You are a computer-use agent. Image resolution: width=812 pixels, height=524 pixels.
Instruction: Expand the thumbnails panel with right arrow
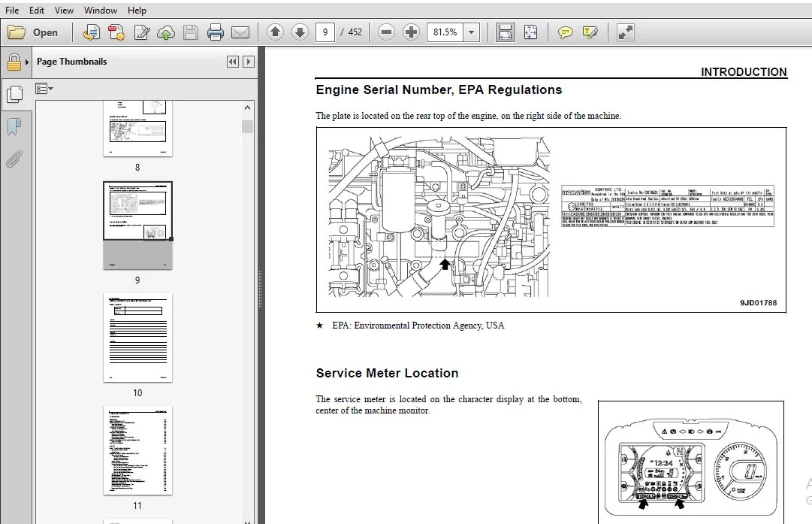(x=249, y=62)
